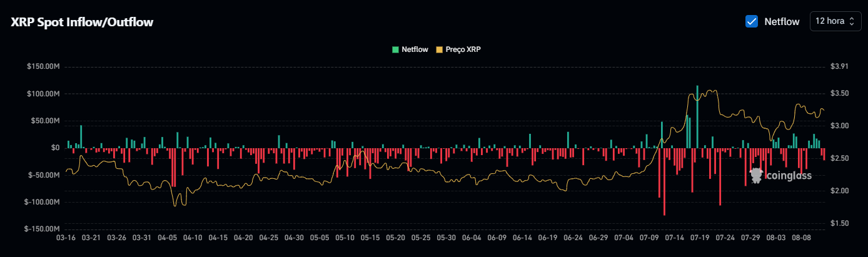Click the $2.50 price axis label
Screen dimensions: 868x257
839,158
